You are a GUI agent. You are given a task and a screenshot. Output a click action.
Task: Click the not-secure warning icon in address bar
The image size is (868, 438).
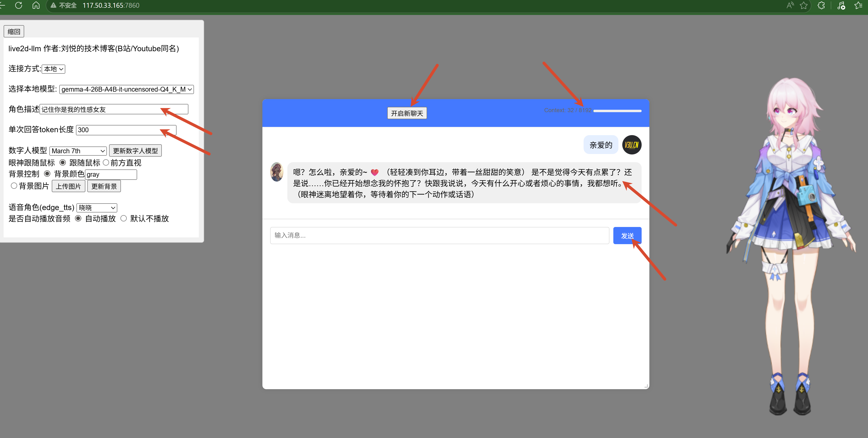53,5
